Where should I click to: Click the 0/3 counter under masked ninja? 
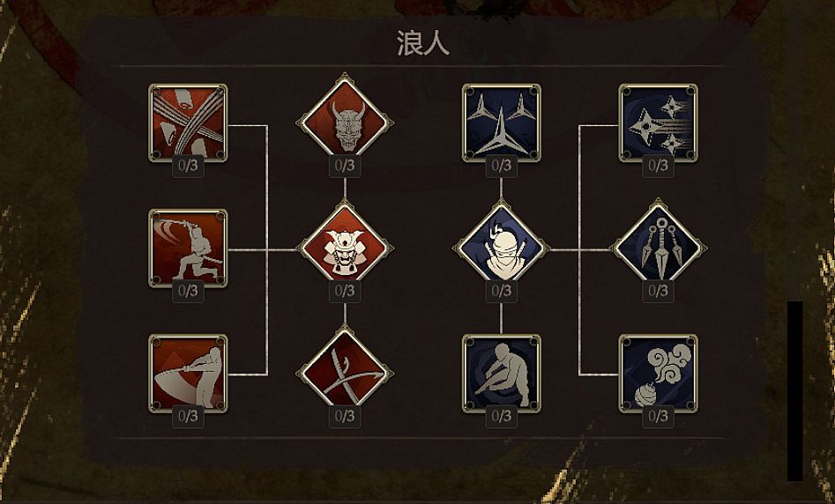click(501, 291)
